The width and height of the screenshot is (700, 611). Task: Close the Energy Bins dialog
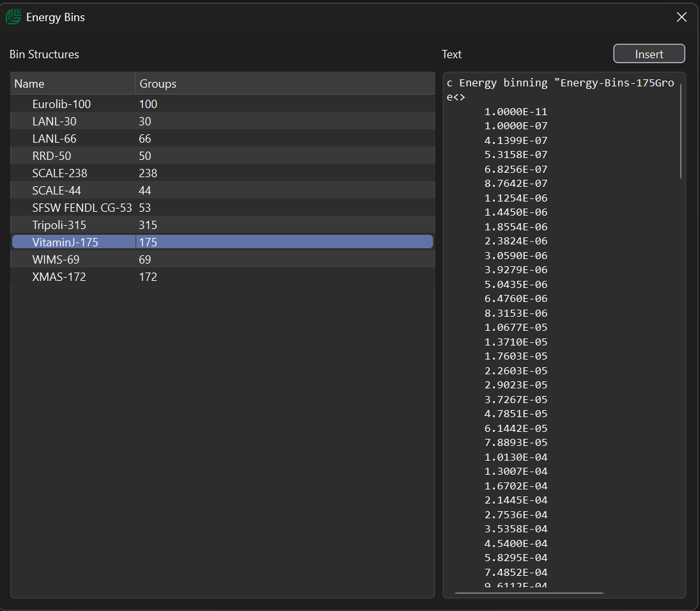681,17
